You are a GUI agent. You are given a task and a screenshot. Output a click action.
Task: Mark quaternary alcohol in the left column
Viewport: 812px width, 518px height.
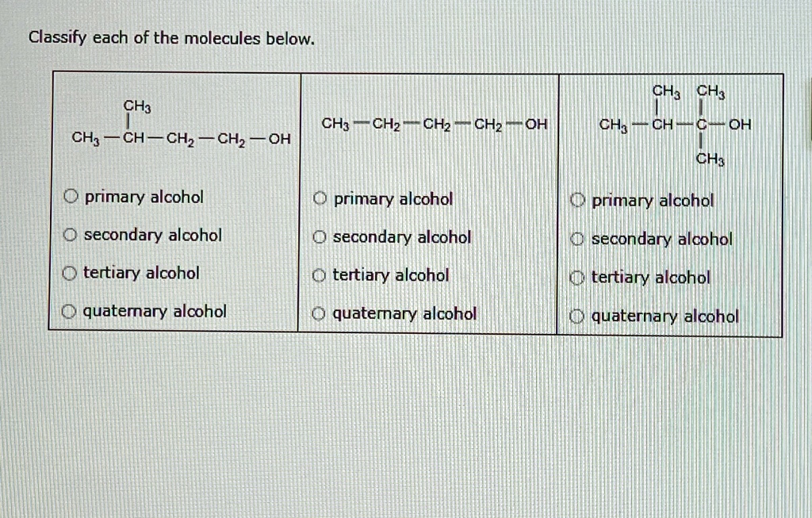point(71,312)
